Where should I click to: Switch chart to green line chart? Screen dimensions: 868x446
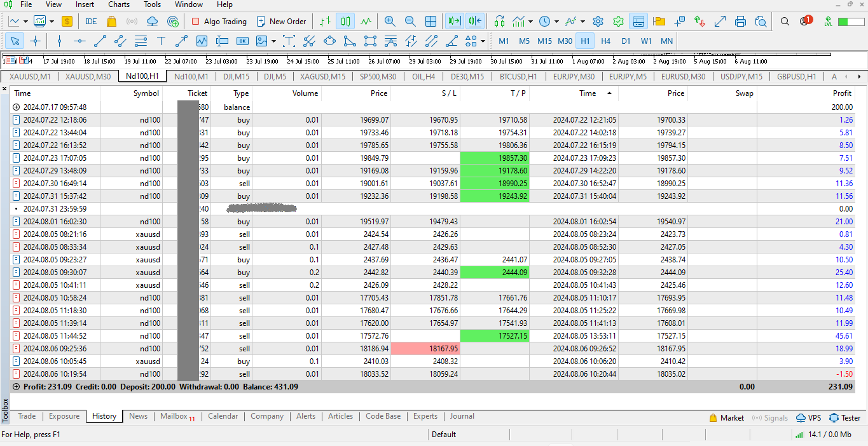(x=366, y=21)
